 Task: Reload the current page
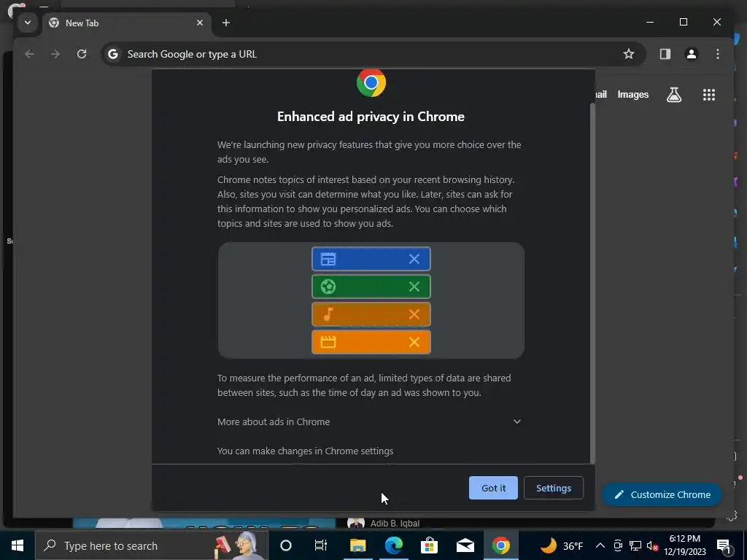coord(82,54)
